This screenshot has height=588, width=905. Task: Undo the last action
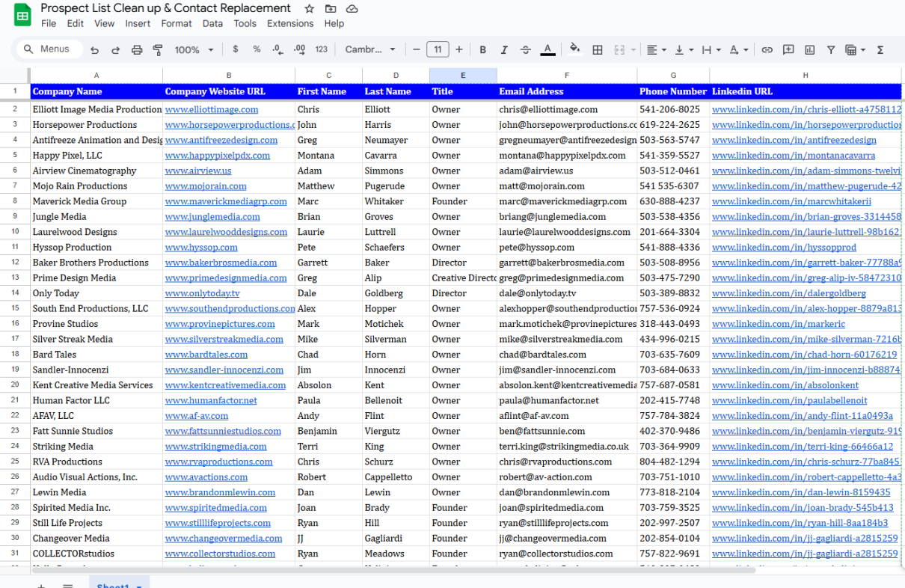tap(94, 50)
